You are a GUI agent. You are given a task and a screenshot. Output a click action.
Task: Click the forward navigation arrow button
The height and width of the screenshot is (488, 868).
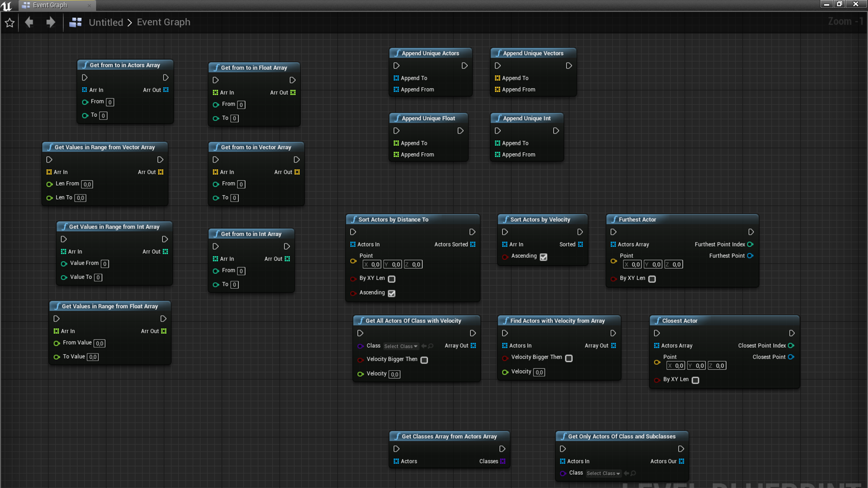point(51,22)
